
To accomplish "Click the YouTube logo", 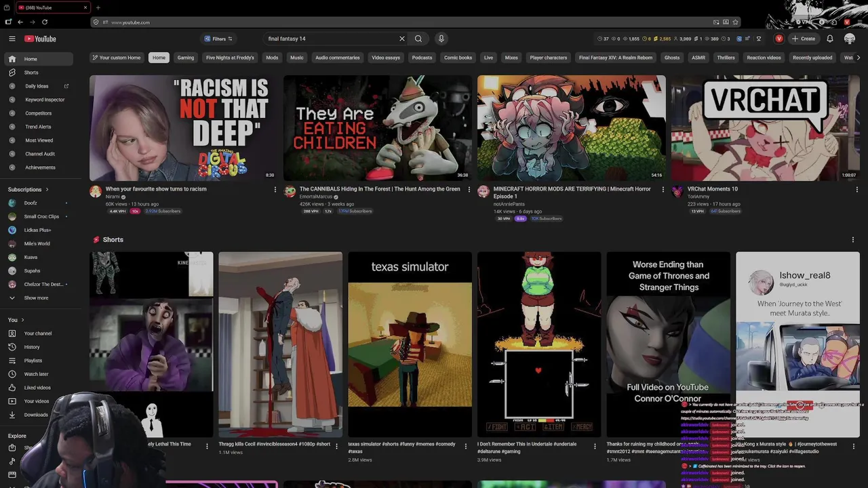I will coord(40,39).
